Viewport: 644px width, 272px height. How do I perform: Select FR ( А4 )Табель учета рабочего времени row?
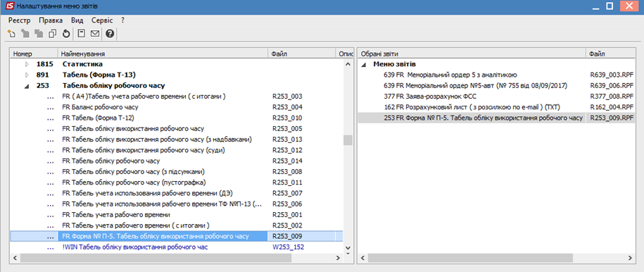click(x=177, y=97)
